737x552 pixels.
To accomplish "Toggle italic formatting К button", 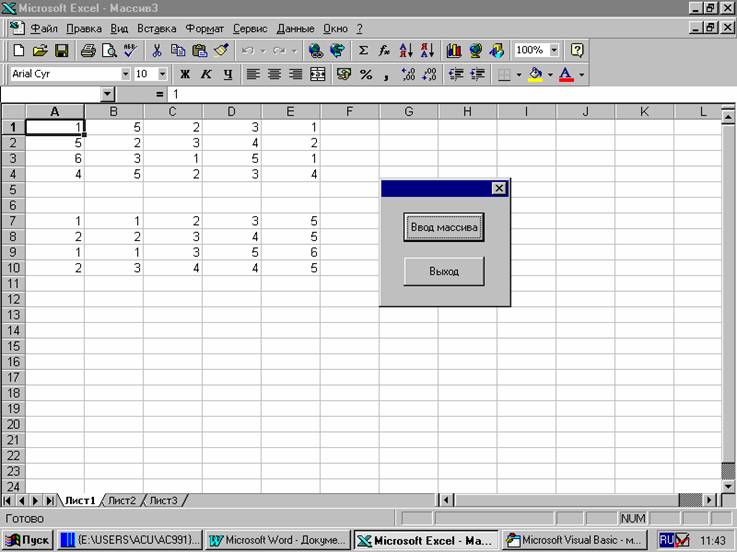I will point(206,75).
